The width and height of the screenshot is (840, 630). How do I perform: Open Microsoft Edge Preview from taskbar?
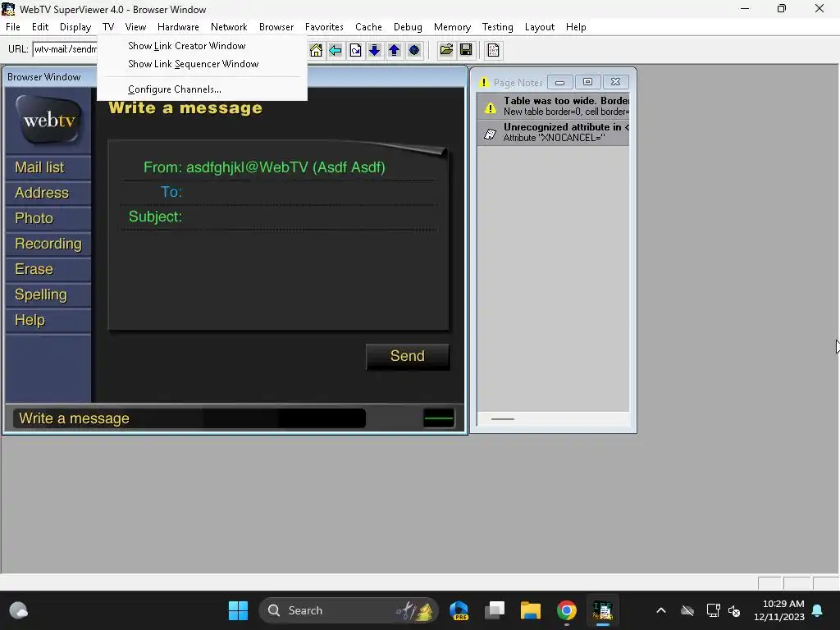(x=459, y=610)
